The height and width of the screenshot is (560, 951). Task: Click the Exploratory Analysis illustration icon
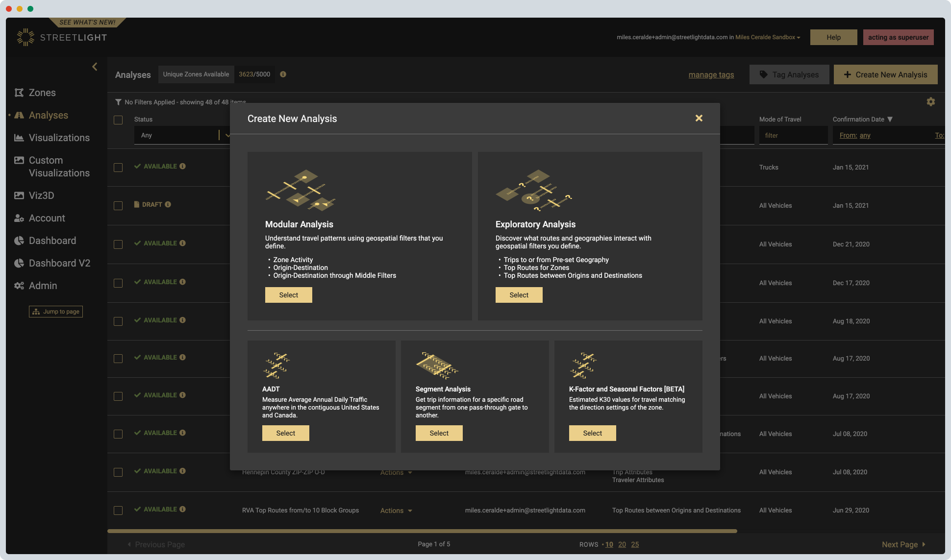(533, 190)
